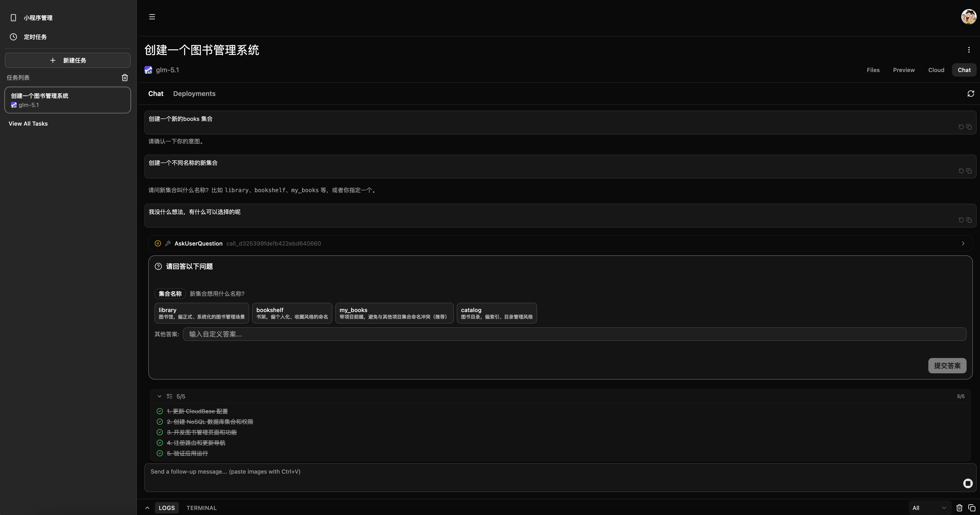Refresh the chat with the reload icon

(x=970, y=94)
